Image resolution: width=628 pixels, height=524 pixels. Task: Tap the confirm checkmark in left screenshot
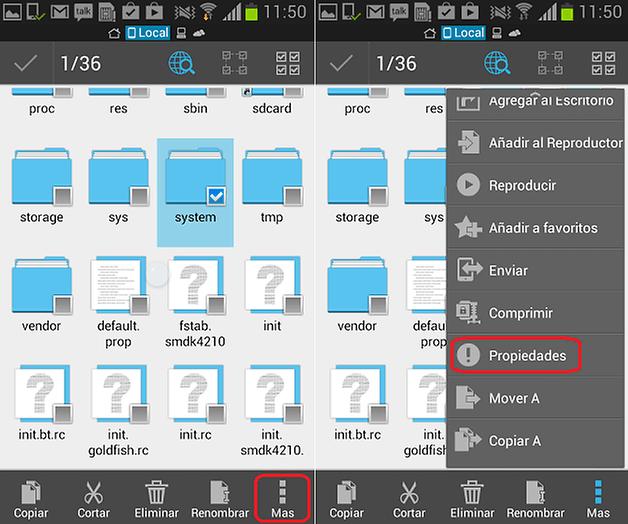[26, 63]
